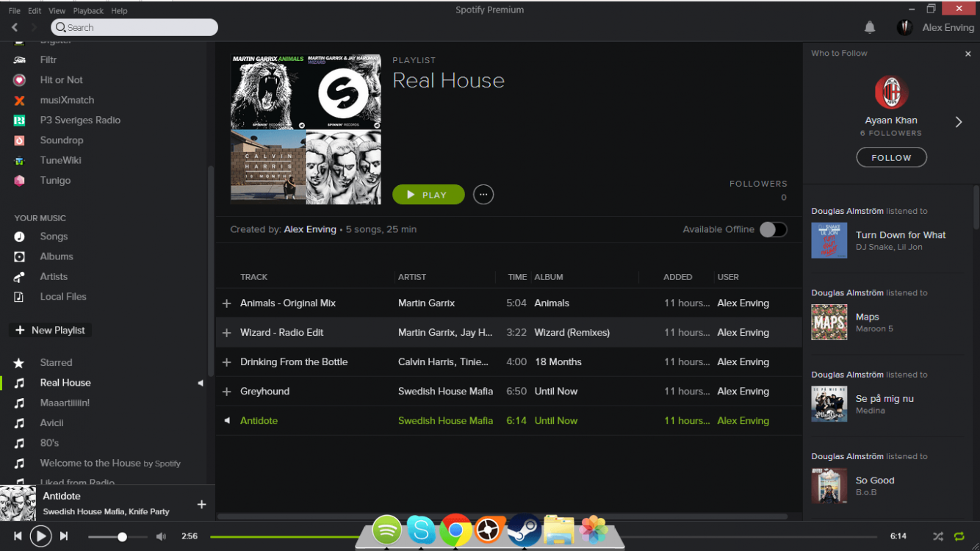
Task: Open Martin Garrix from Animals row
Action: pos(426,303)
